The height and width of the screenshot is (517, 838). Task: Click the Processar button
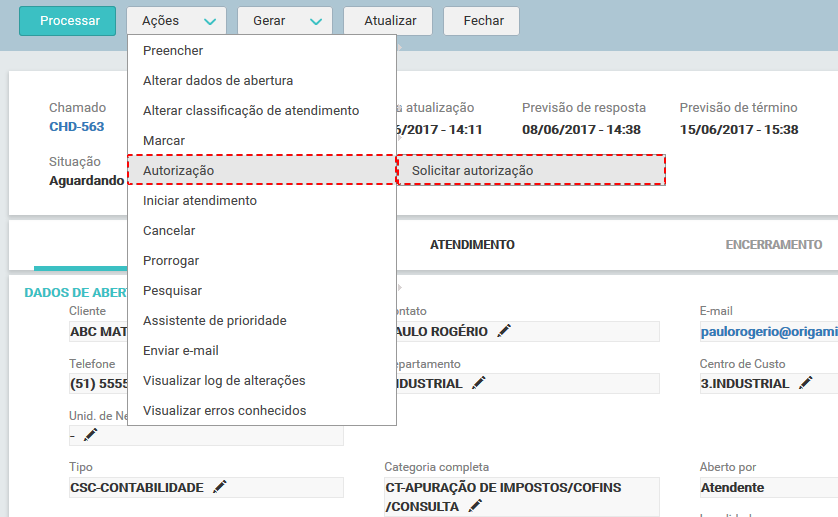click(67, 21)
